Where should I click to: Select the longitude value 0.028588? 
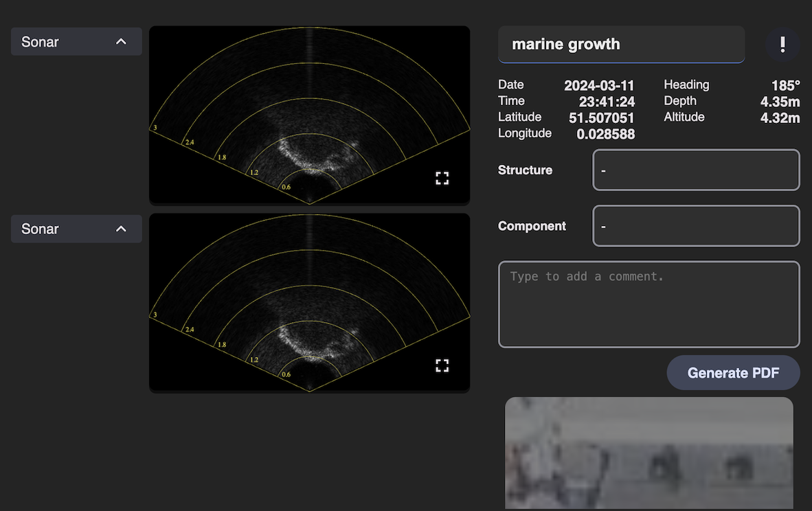tap(606, 134)
